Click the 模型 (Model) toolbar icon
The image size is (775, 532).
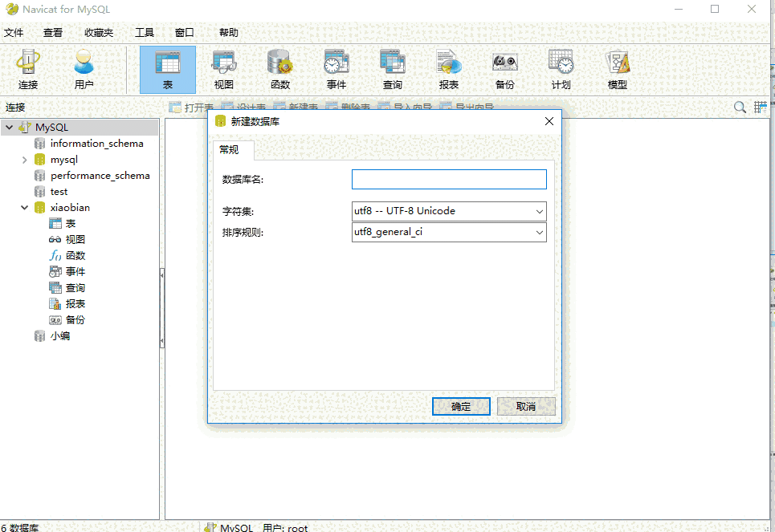617,69
